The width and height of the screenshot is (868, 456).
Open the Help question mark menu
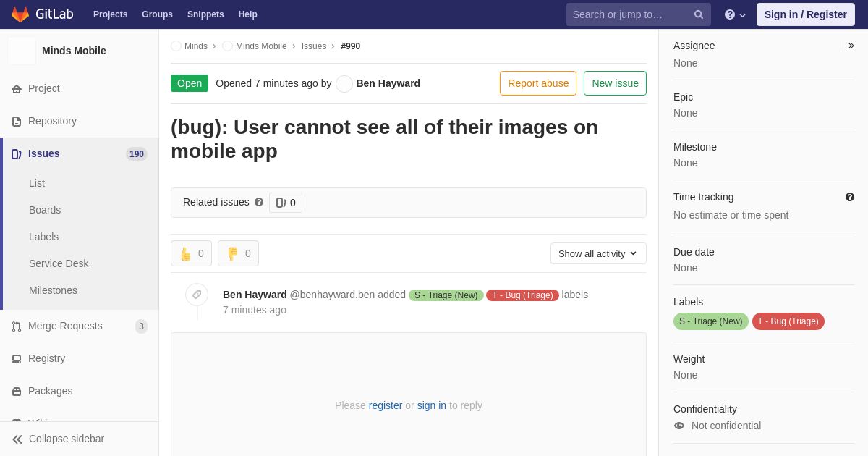[734, 14]
